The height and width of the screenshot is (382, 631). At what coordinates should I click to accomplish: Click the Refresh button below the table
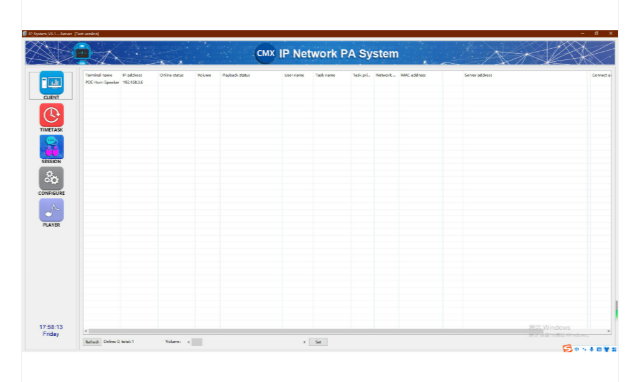92,342
